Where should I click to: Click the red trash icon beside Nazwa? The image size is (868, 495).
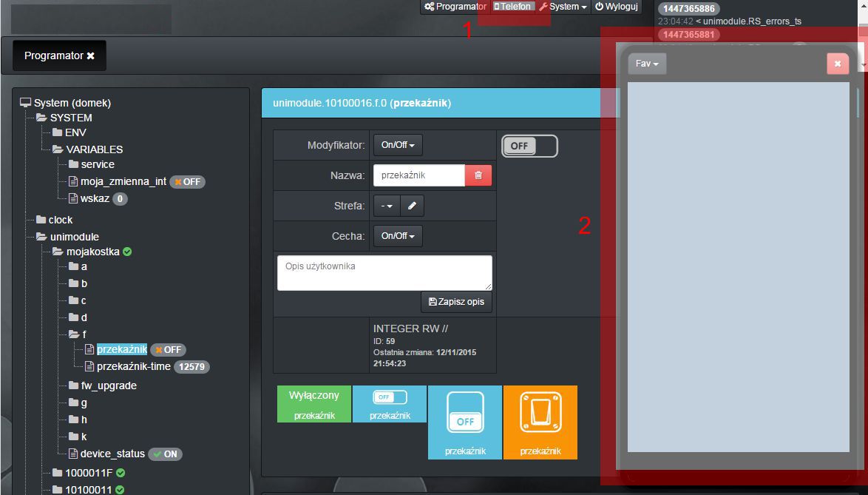click(478, 175)
